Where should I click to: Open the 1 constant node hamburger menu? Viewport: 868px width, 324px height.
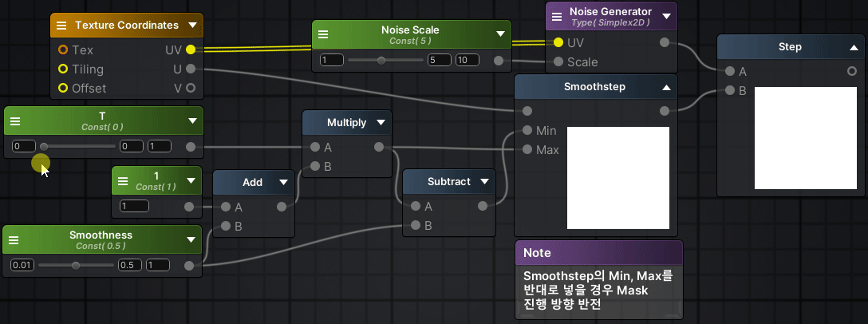(x=123, y=180)
